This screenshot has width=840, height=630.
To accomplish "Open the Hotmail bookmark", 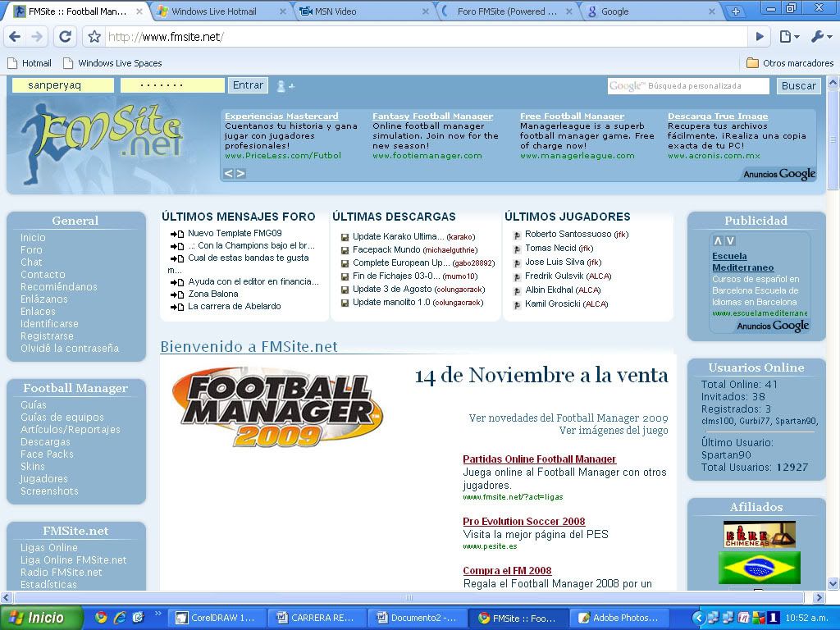I will (30, 63).
